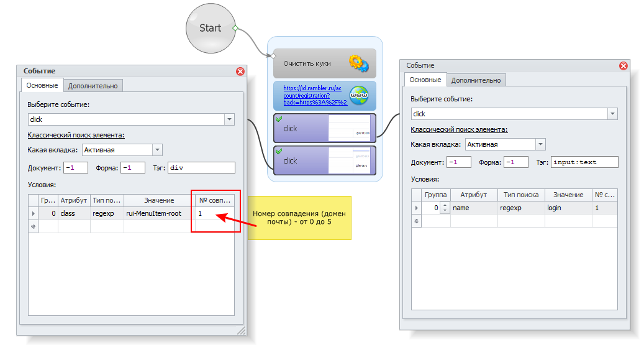This screenshot has width=644, height=347.
Task: Click rui-MenuItem-root value cell
Action: tap(160, 213)
